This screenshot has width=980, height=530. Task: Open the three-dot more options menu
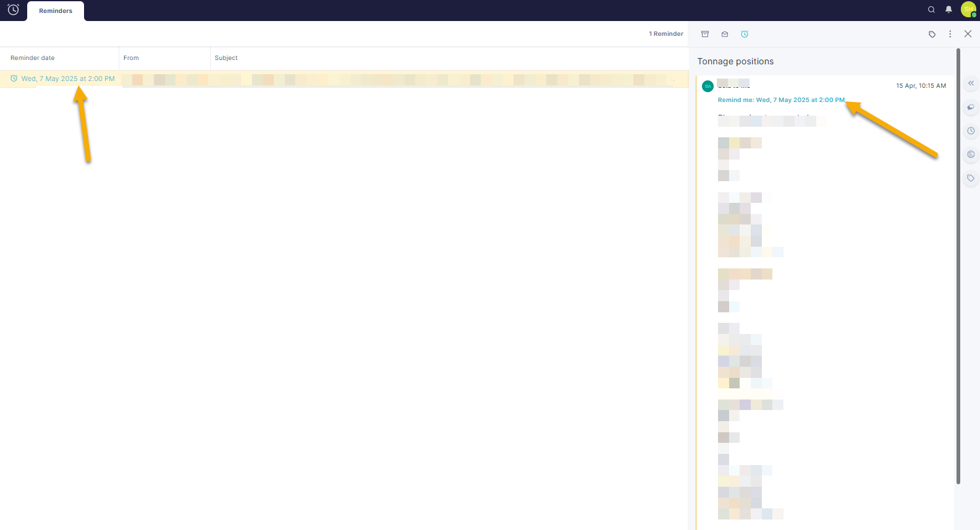pos(950,34)
